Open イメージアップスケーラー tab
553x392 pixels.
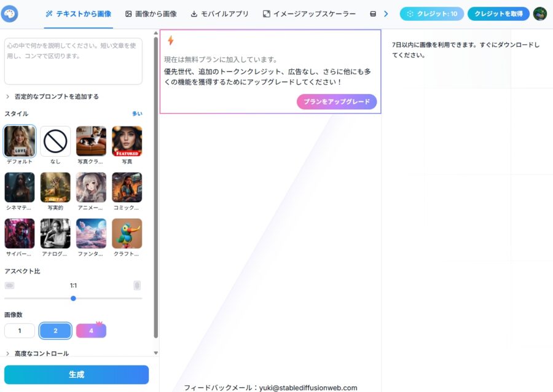click(309, 14)
